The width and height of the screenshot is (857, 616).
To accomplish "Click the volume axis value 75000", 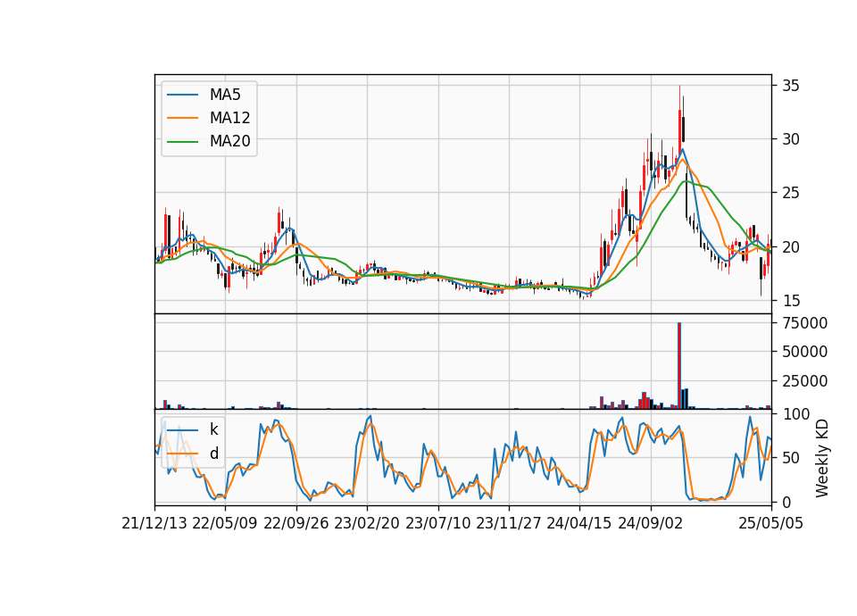I will 804,323.
